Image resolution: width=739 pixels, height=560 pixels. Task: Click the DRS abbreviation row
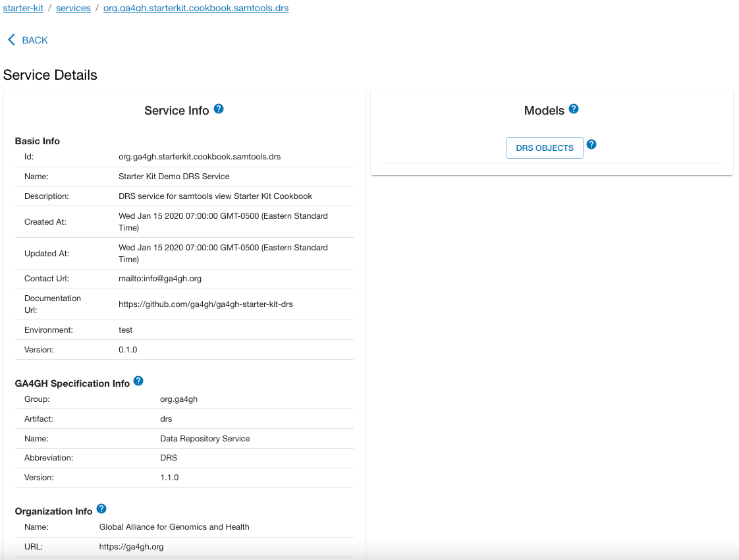tap(167, 457)
